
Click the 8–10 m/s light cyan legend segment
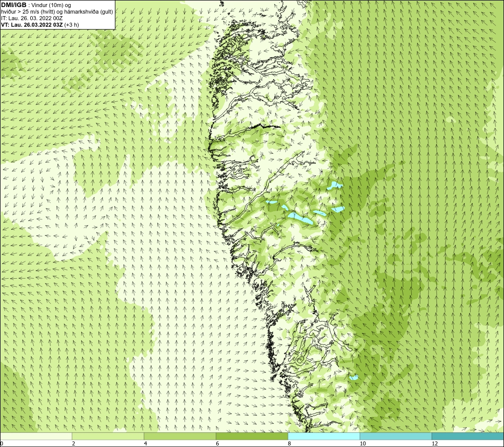point(324,436)
